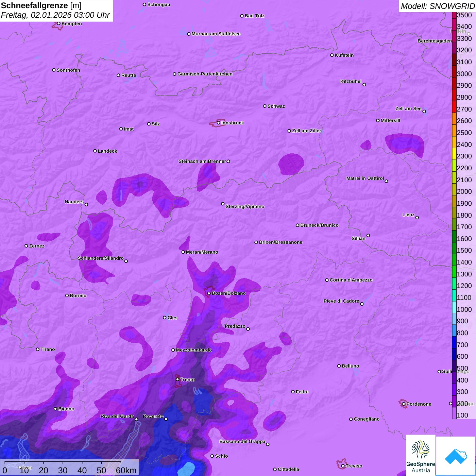The width and height of the screenshot is (476, 476).
Task: Click the date Freitag, 02.01.2026 03:00 Uhr
Action: click(x=55, y=15)
